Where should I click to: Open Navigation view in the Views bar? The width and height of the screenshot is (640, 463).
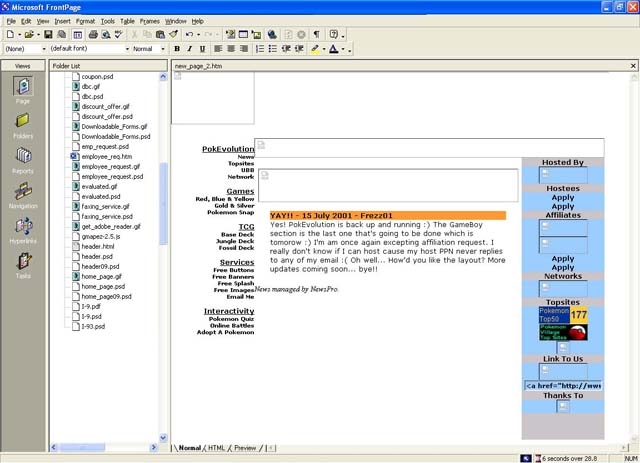tap(23, 196)
